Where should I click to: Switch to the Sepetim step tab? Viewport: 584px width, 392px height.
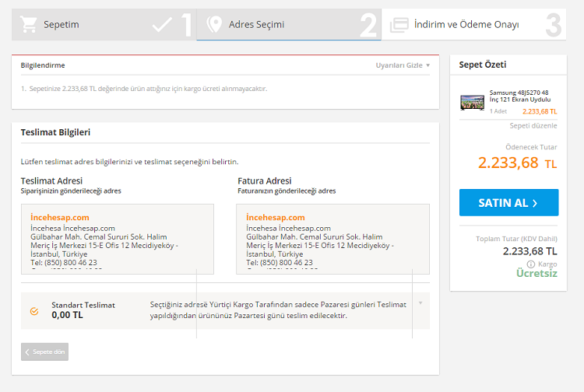coord(62,25)
